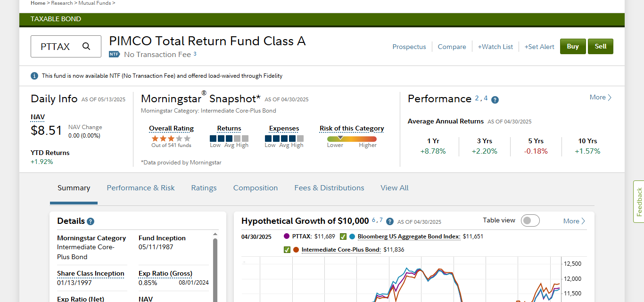Click the Exp Ratio (Gross) label

click(x=166, y=273)
